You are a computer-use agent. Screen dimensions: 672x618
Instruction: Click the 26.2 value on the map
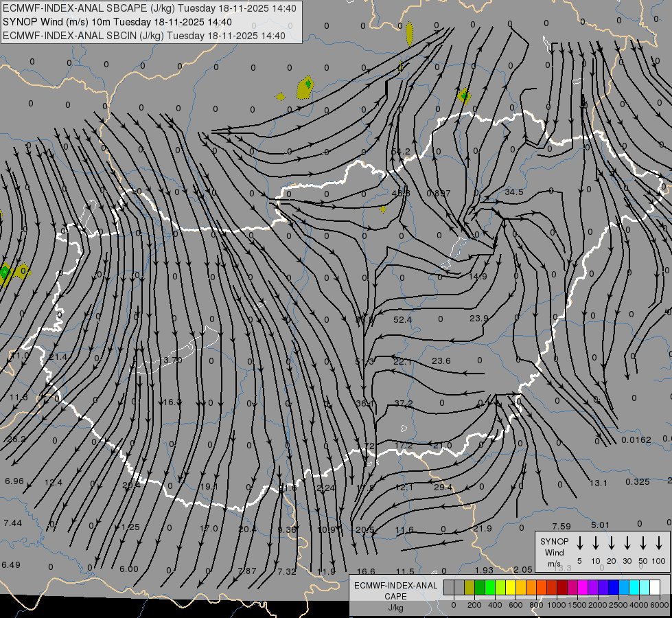tap(16, 439)
